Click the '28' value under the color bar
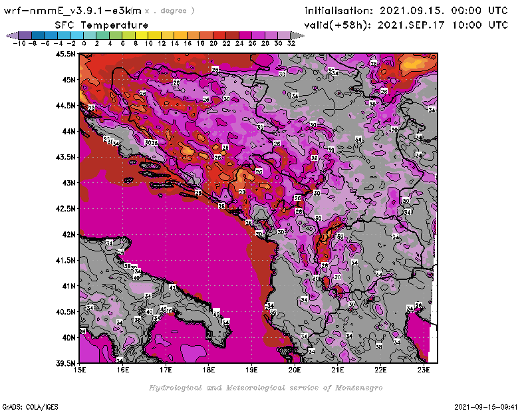This screenshot has height=411, width=532. 265,43
